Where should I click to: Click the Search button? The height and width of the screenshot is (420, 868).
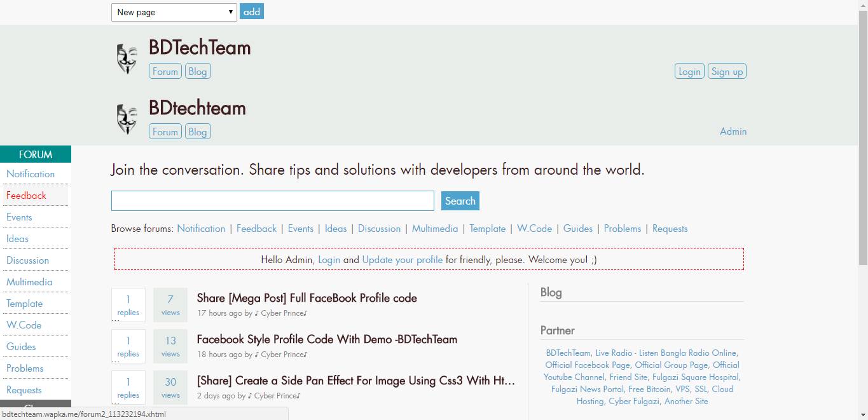click(460, 201)
